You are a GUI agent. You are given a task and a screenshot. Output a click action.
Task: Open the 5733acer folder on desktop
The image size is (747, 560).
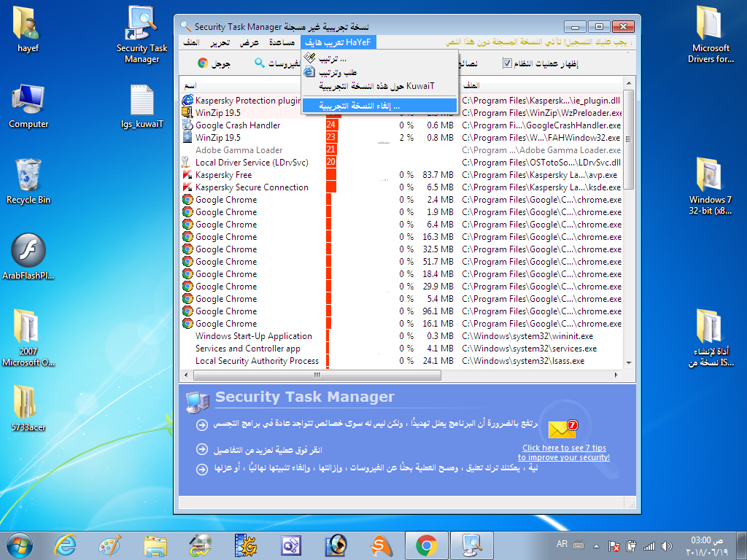(x=28, y=408)
